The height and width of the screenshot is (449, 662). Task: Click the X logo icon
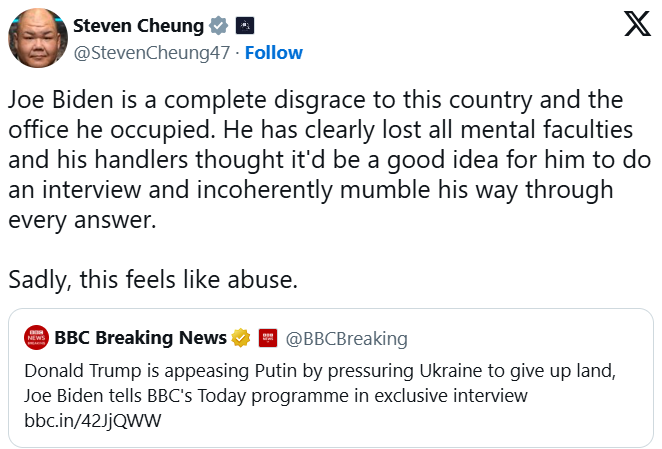tap(637, 26)
